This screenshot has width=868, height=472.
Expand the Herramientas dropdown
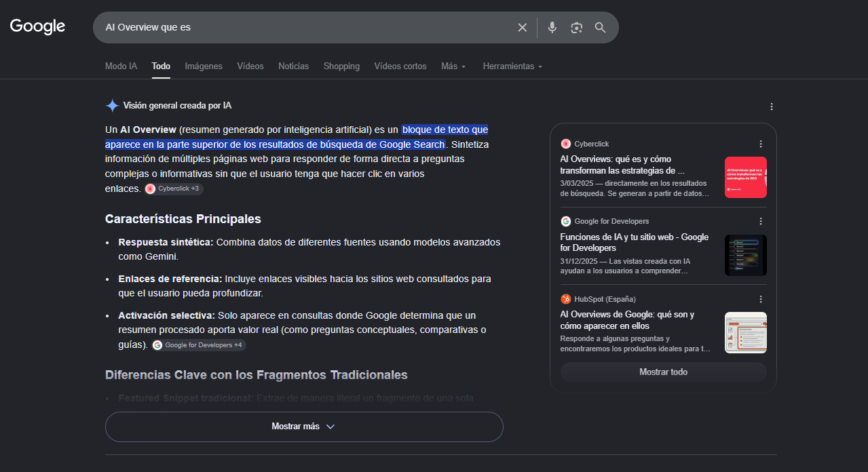512,66
